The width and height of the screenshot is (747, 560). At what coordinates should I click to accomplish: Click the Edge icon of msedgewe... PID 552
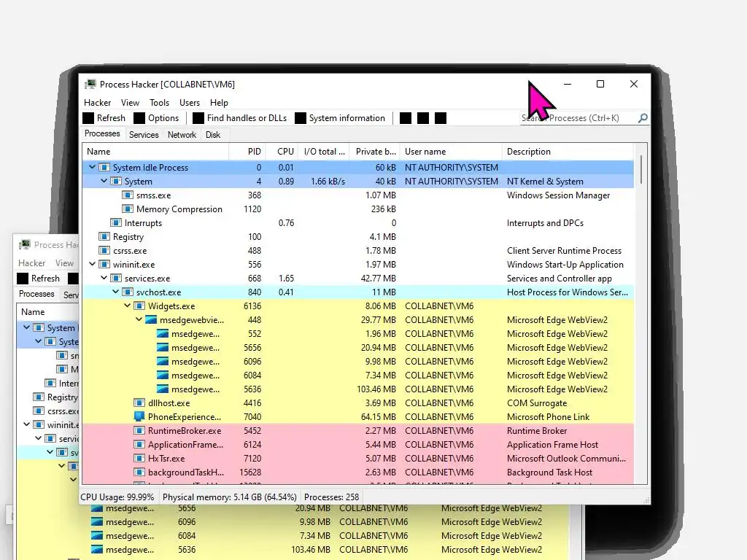163,334
